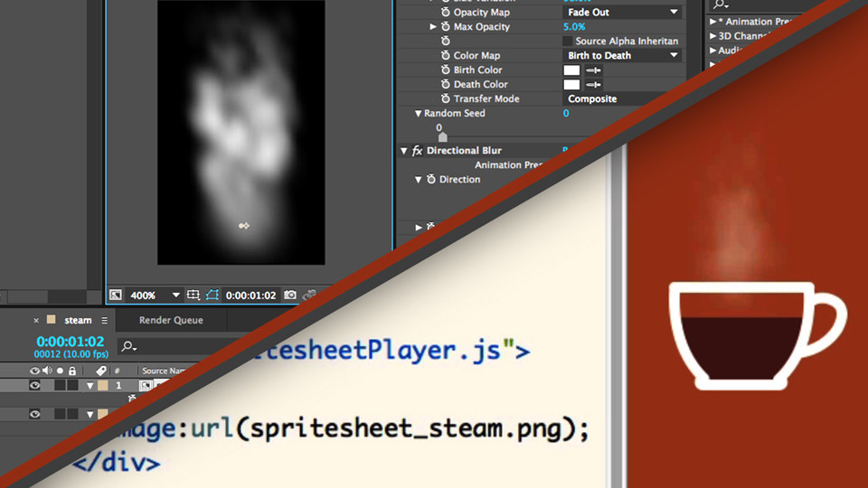868x488 pixels.
Task: Toggle the Death Color stopwatch
Action: click(446, 83)
